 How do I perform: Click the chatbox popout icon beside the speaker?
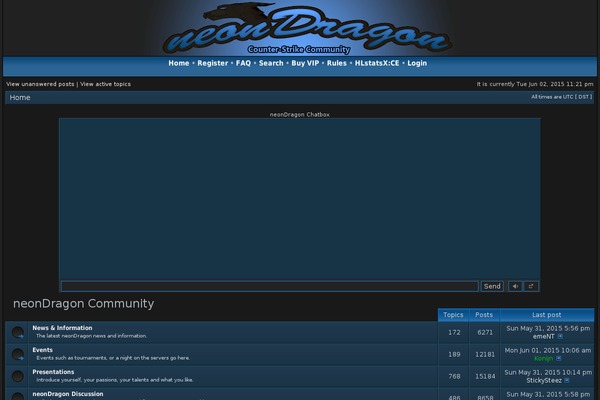[531, 286]
